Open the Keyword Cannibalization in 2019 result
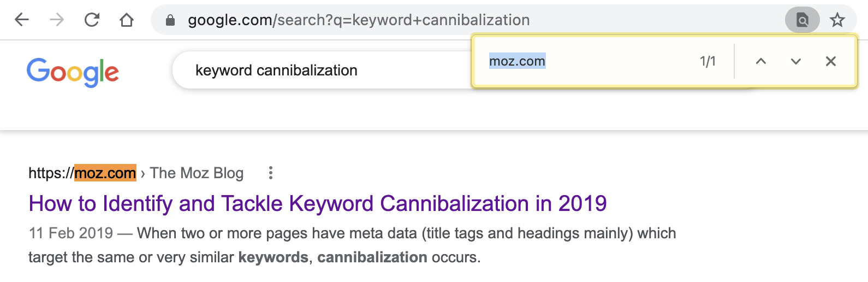This screenshot has height=282, width=868. [318, 203]
